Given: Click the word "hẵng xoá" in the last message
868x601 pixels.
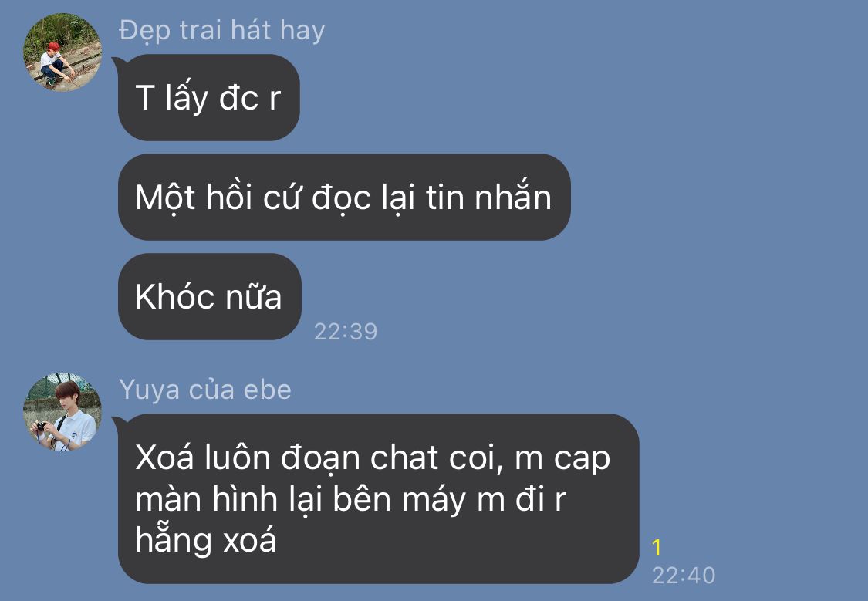Looking at the screenshot, I should [x=205, y=539].
